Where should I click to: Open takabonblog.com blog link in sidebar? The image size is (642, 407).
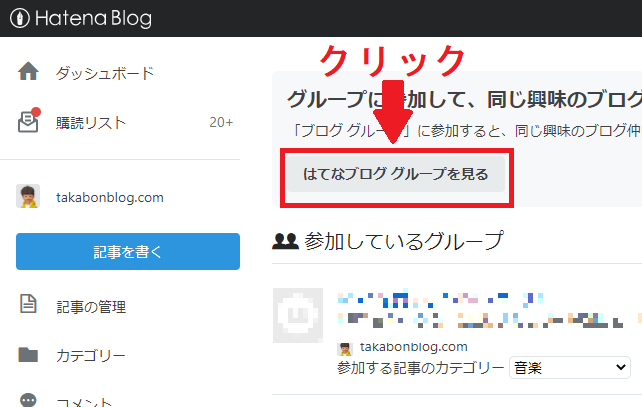110,197
